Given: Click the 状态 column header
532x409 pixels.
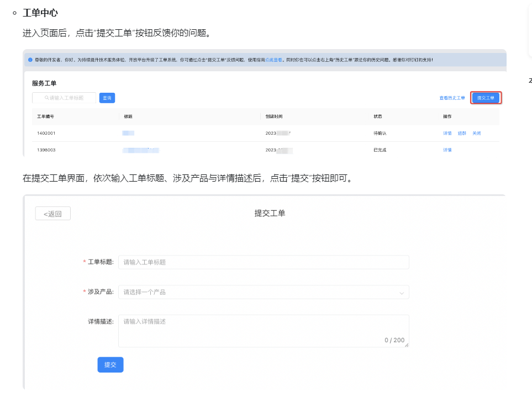Looking at the screenshot, I should click(x=378, y=116).
